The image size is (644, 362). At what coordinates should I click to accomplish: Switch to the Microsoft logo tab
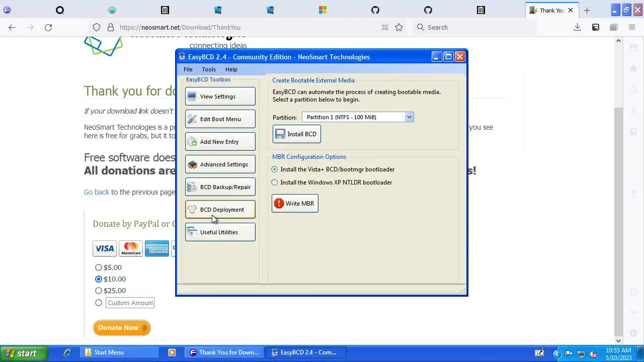coord(323,10)
